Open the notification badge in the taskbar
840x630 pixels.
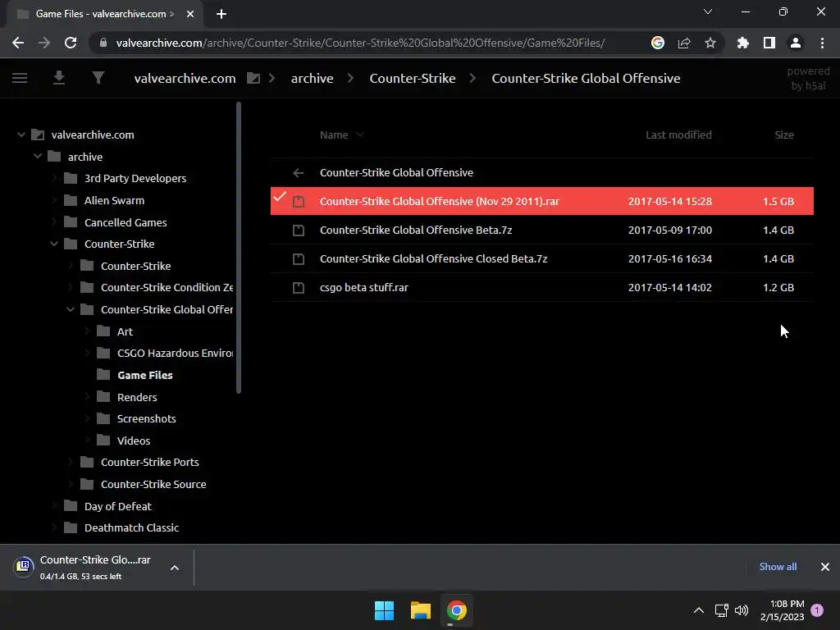817,610
